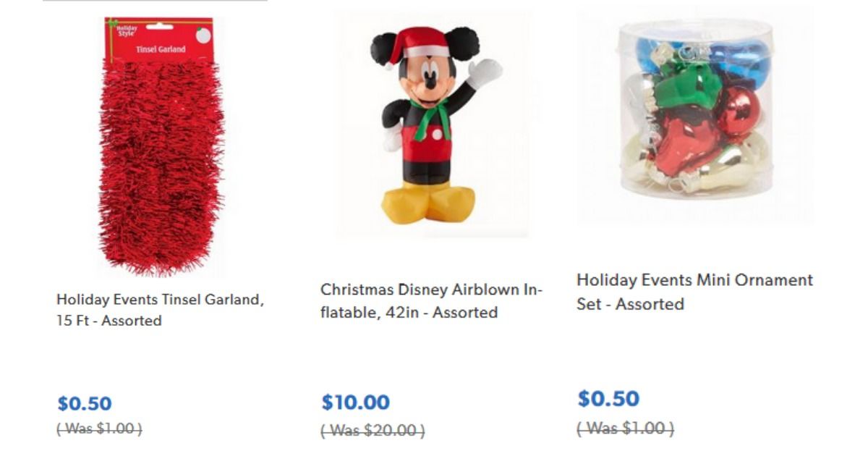This screenshot has height=456, width=868.
Task: Click the Christmas Disney Airblown Inflatable title
Action: pyautogui.click(x=431, y=301)
